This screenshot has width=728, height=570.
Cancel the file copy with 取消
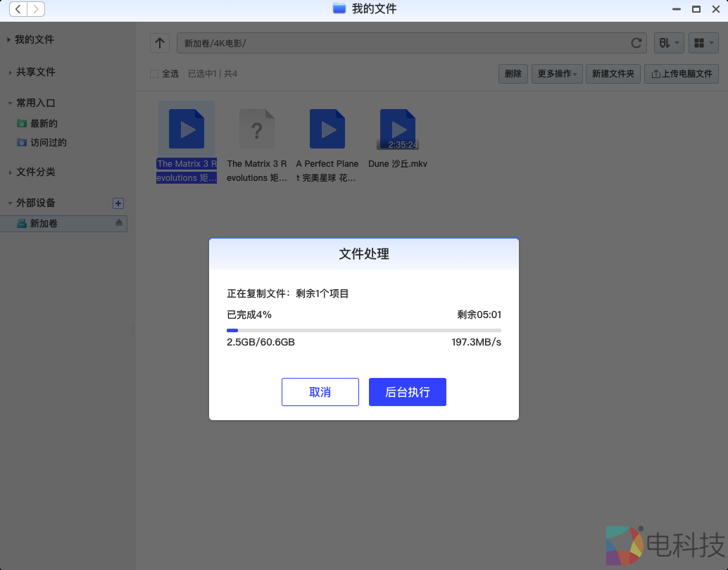pyautogui.click(x=320, y=392)
